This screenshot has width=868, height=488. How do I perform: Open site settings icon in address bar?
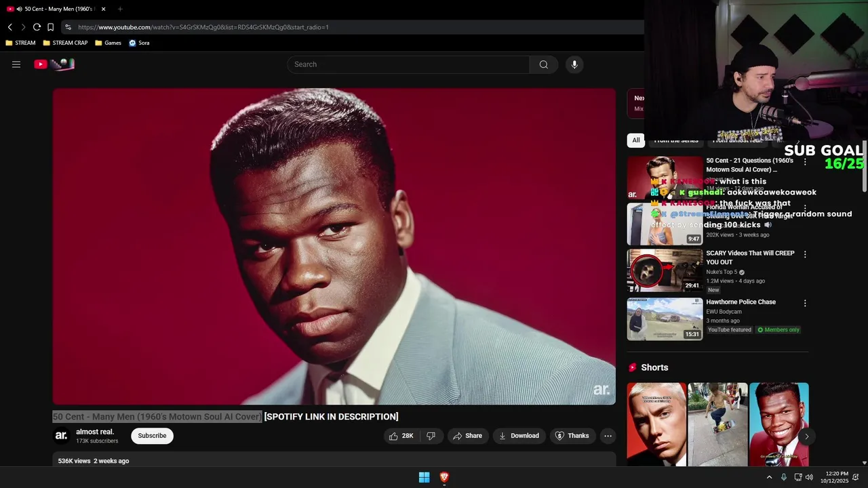[68, 27]
